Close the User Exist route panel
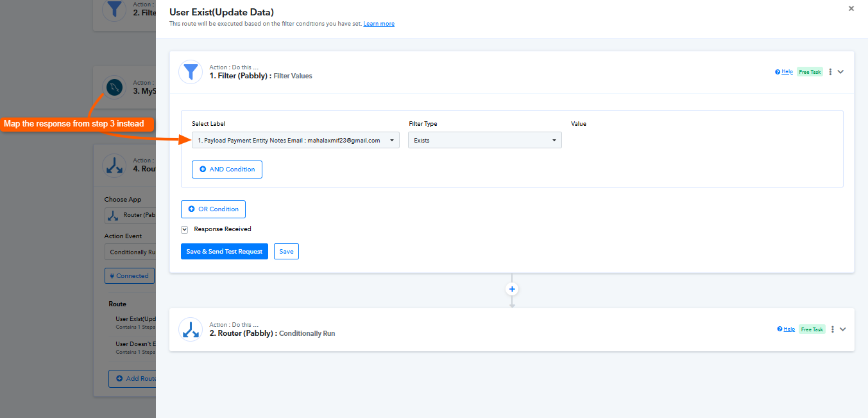The width and height of the screenshot is (868, 418). click(x=851, y=9)
